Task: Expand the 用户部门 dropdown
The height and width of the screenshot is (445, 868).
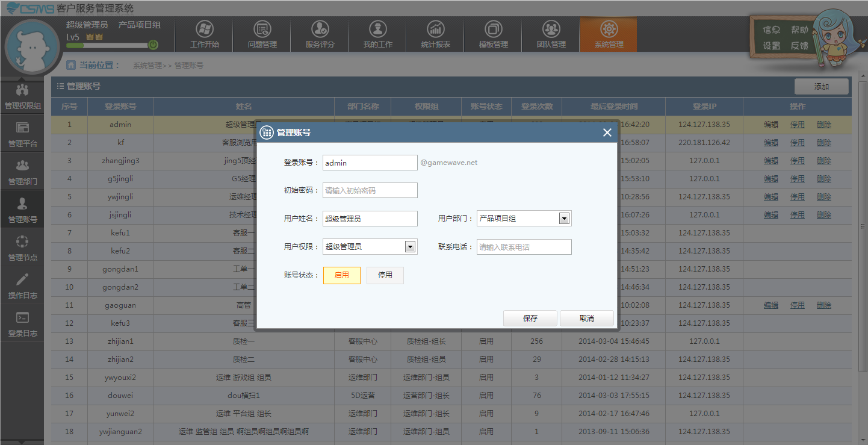Action: coord(564,219)
